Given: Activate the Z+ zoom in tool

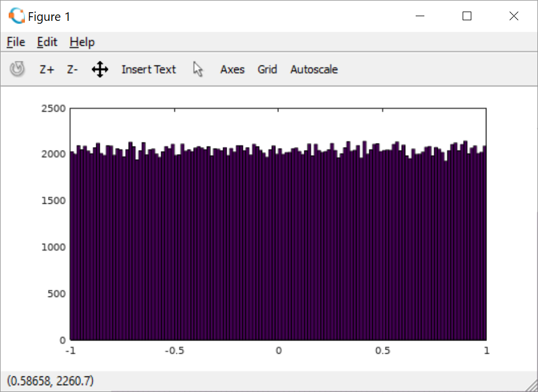Looking at the screenshot, I should point(47,69).
